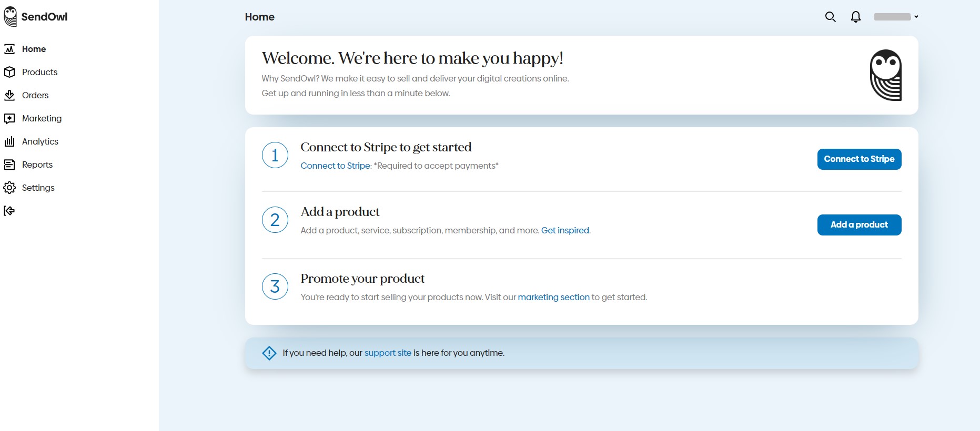Click the large owl illustration in welcome card
This screenshot has height=431, width=980.
click(886, 75)
